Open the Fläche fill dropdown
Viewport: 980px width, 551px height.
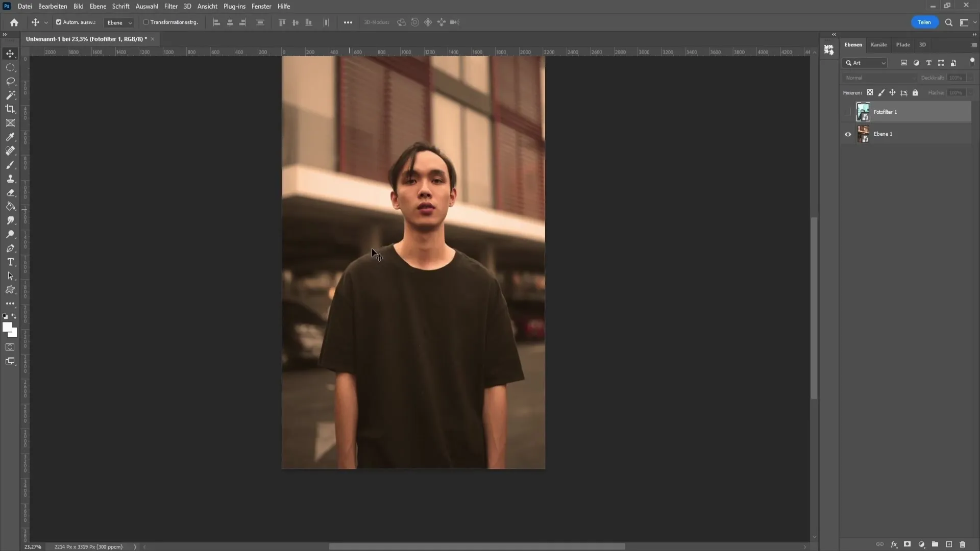pos(970,93)
